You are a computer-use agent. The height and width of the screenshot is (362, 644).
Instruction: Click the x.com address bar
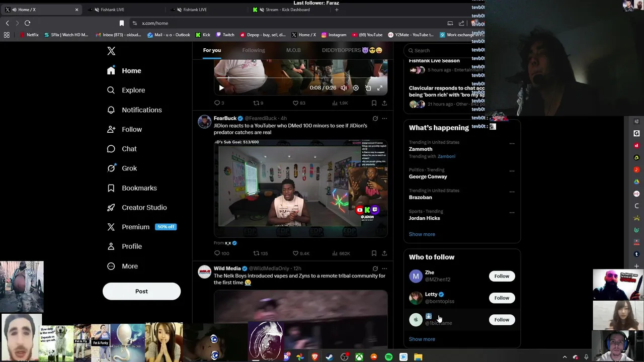pyautogui.click(x=287, y=23)
